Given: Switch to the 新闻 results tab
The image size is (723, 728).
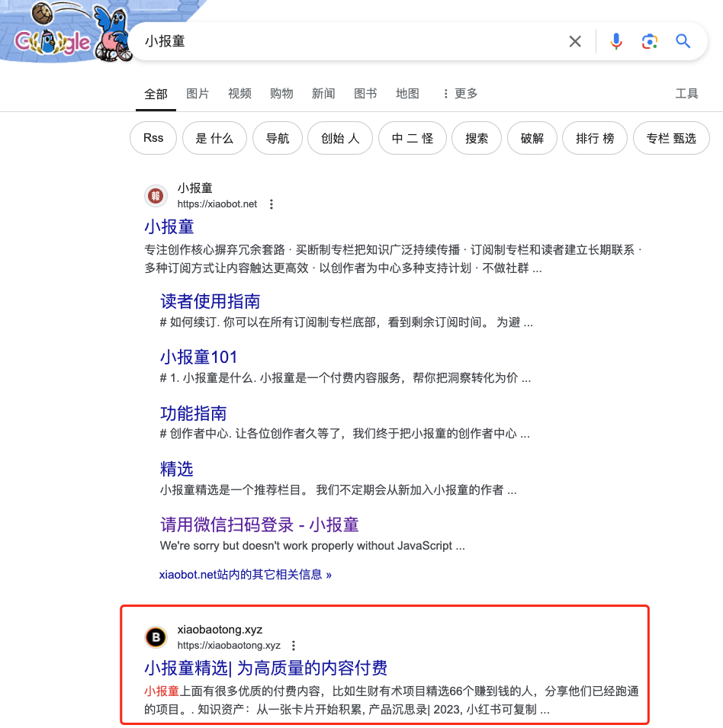Looking at the screenshot, I should point(323,94).
